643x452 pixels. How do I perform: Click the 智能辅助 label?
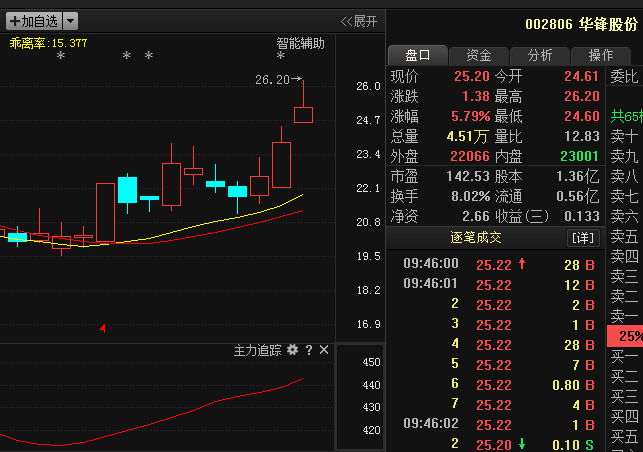point(300,43)
